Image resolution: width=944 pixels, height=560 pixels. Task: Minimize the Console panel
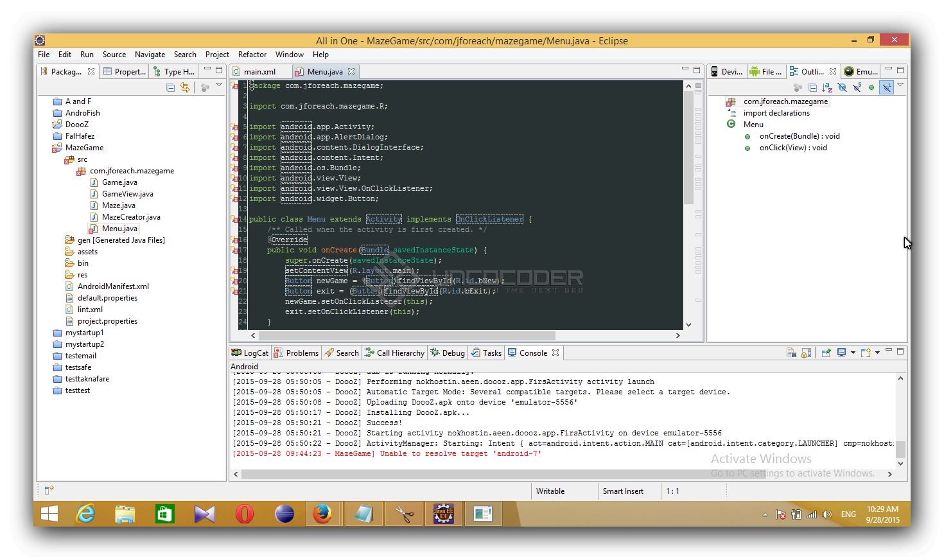coord(889,351)
